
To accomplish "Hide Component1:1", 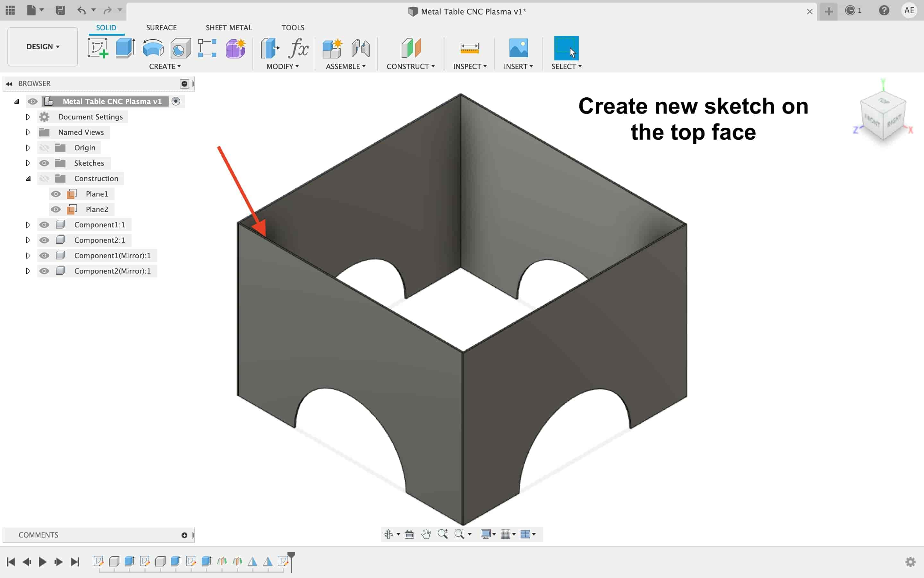I will tap(44, 225).
